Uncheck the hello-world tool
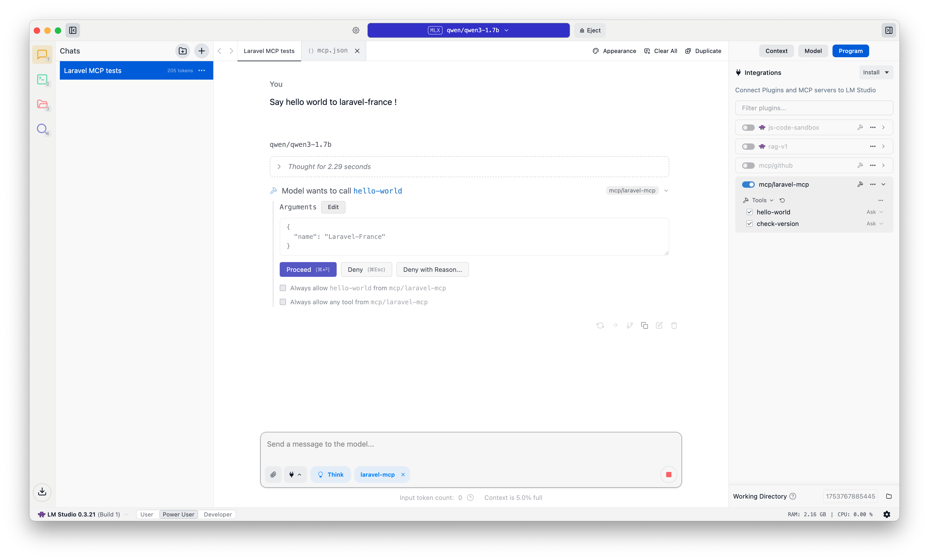 749,212
